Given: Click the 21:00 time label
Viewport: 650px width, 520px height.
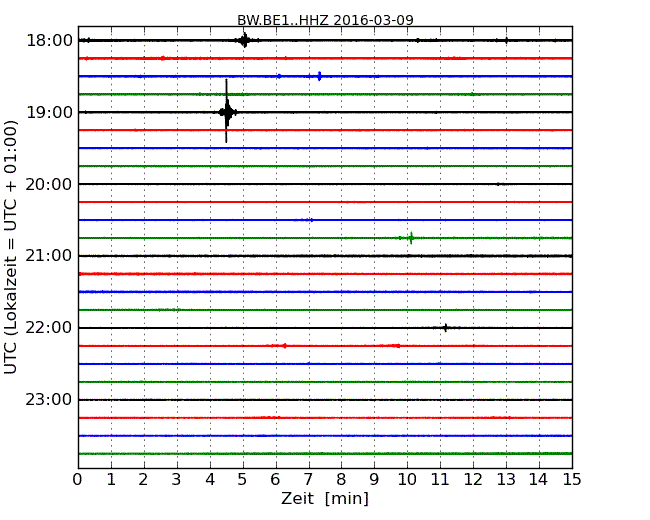Looking at the screenshot, I should pyautogui.click(x=49, y=256).
